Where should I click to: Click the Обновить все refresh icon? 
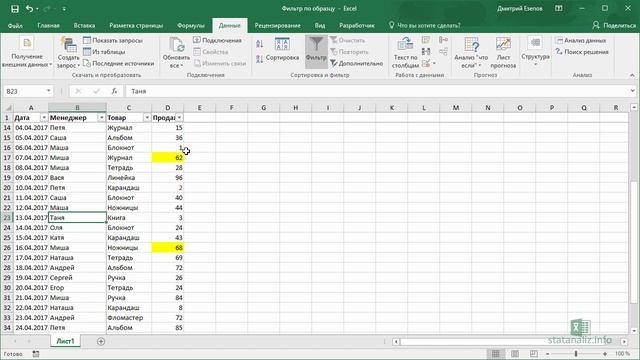coord(176,44)
